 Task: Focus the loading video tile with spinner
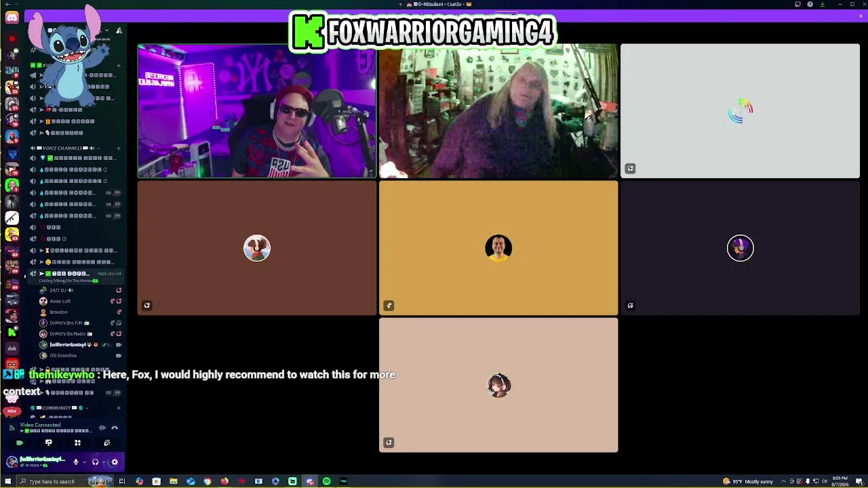point(740,111)
